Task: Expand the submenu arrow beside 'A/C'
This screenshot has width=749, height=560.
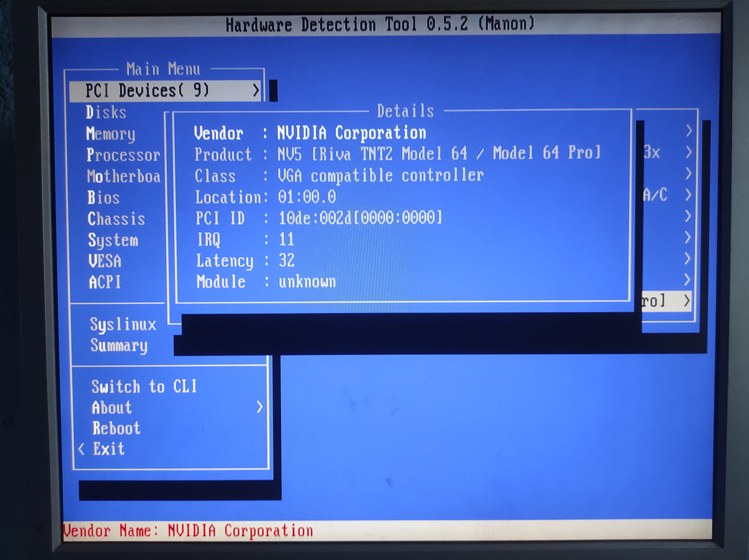Action: tap(688, 195)
